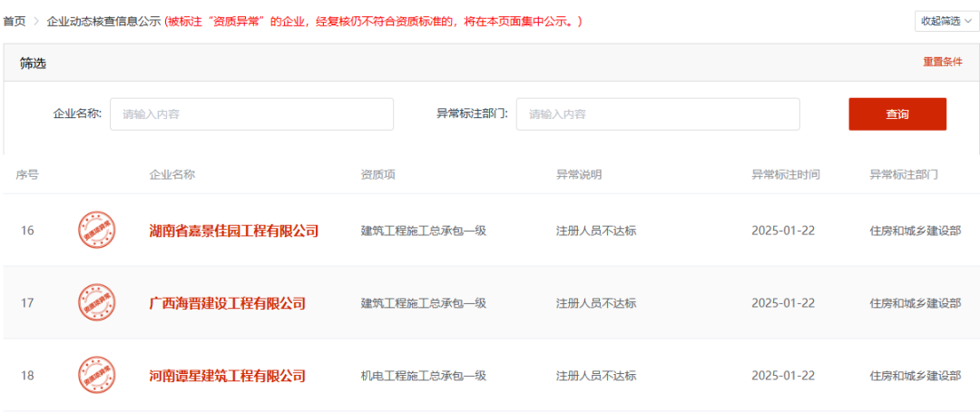
Task: Click the 异常说明 column header
Action: 579,174
